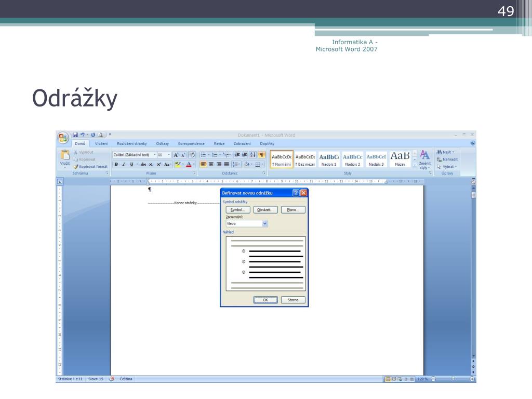
Task: Open Změnit styly menu
Action: point(424,159)
